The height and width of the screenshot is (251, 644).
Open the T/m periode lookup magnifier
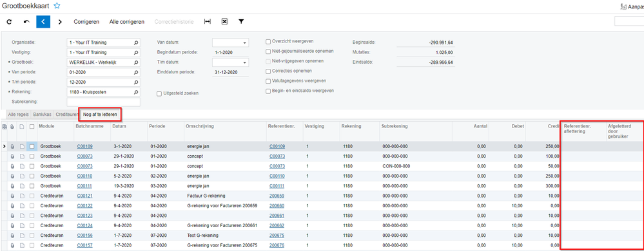[136, 82]
